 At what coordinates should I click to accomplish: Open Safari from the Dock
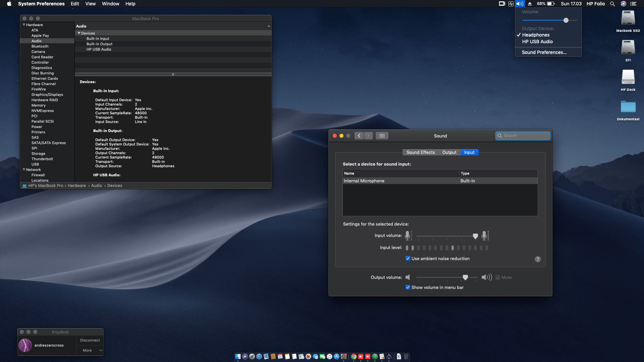click(x=259, y=357)
